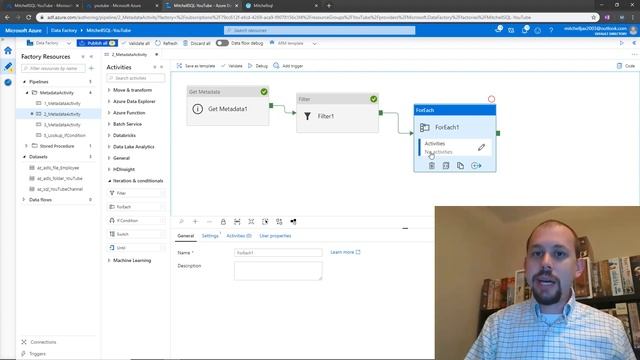Zoom out canvas with minus icon
Image resolution: width=640 pixels, height=360 pixels.
pyautogui.click(x=209, y=222)
